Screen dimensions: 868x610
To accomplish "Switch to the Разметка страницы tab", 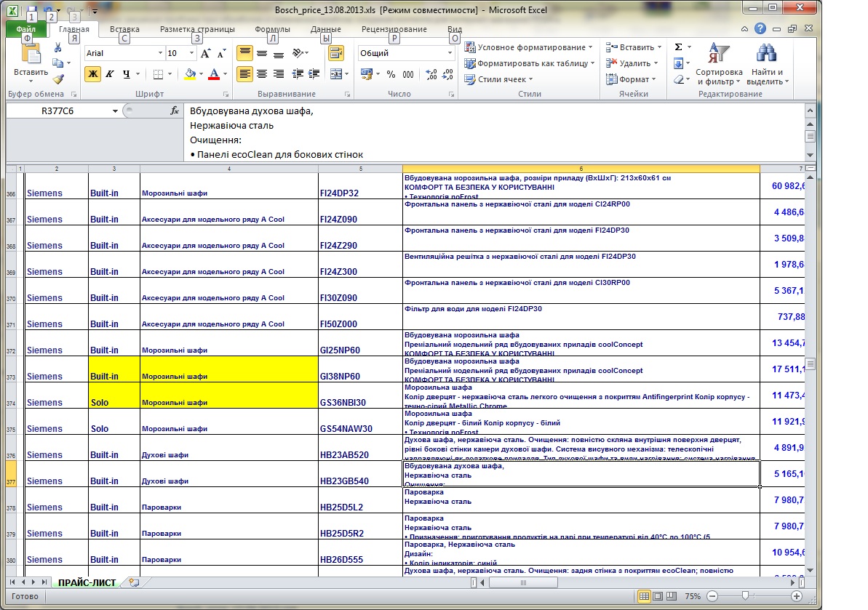I will click(197, 29).
